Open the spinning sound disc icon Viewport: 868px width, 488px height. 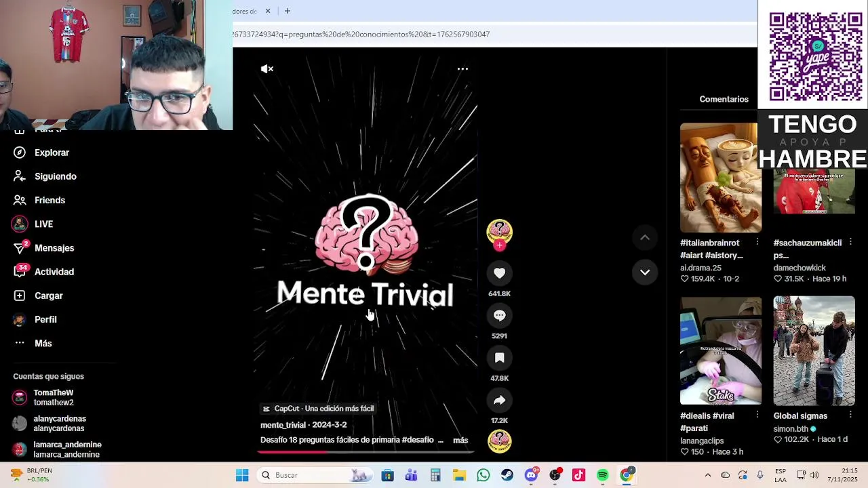coord(500,441)
